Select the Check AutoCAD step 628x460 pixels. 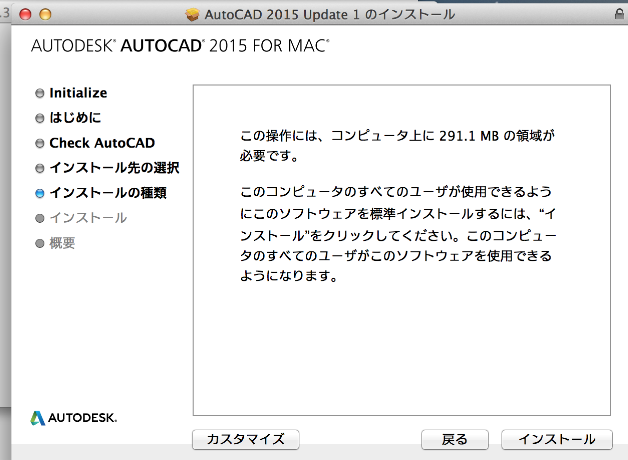pyautogui.click(x=102, y=143)
